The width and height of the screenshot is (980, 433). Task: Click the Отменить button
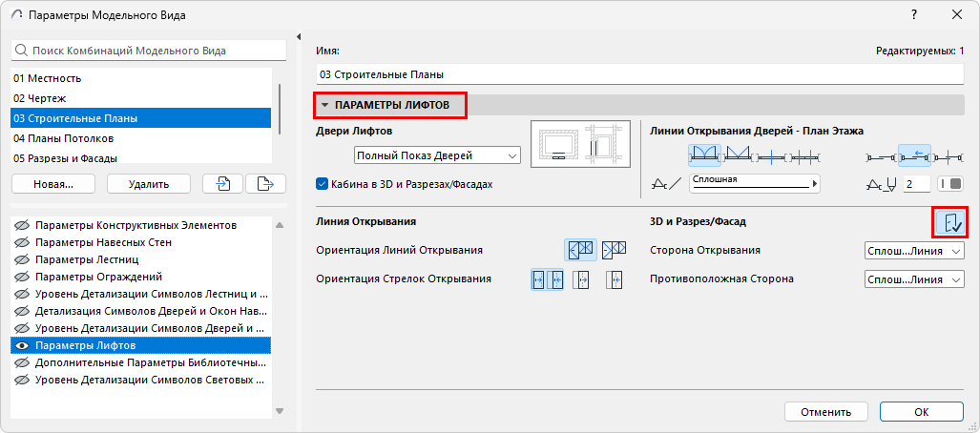[826, 412]
